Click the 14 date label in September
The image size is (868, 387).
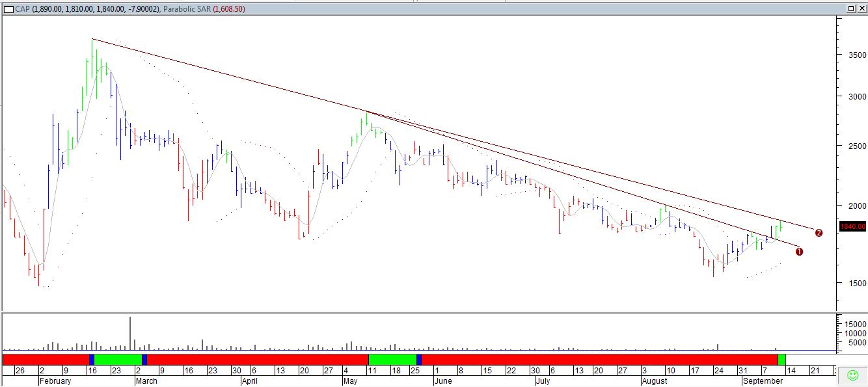coord(791,371)
